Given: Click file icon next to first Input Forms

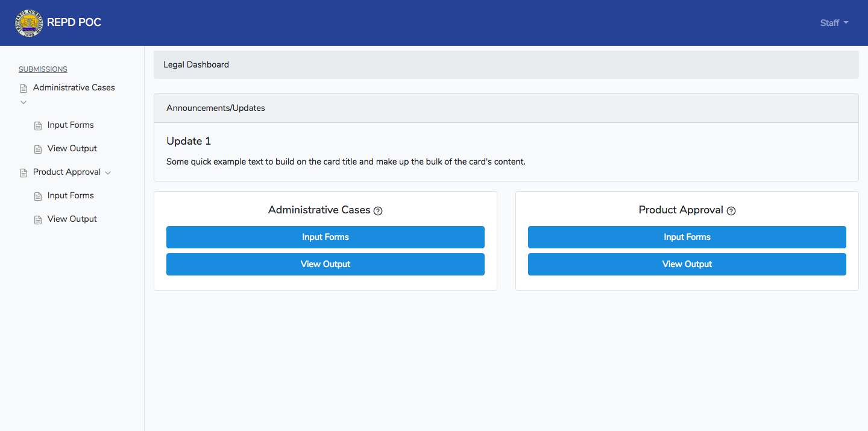Looking at the screenshot, I should coord(38,126).
